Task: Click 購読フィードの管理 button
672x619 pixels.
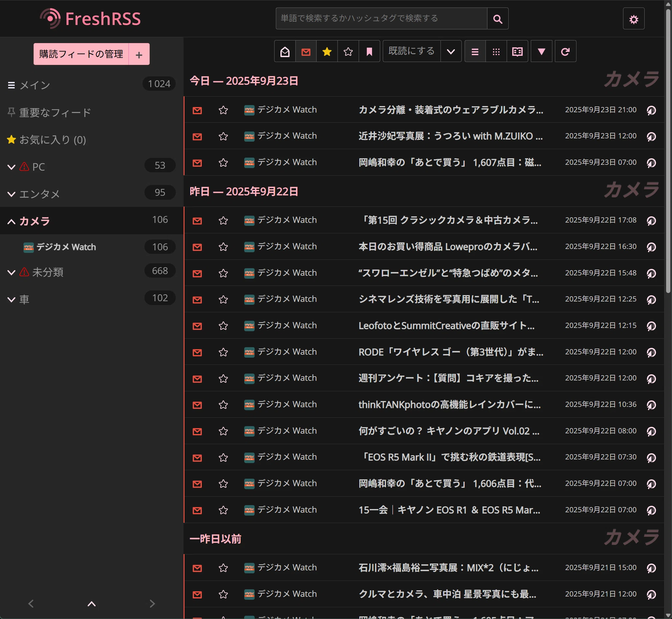Action: [x=81, y=54]
